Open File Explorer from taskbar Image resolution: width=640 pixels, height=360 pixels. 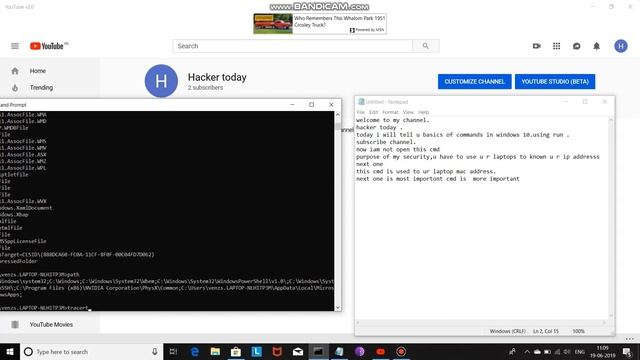click(215, 351)
